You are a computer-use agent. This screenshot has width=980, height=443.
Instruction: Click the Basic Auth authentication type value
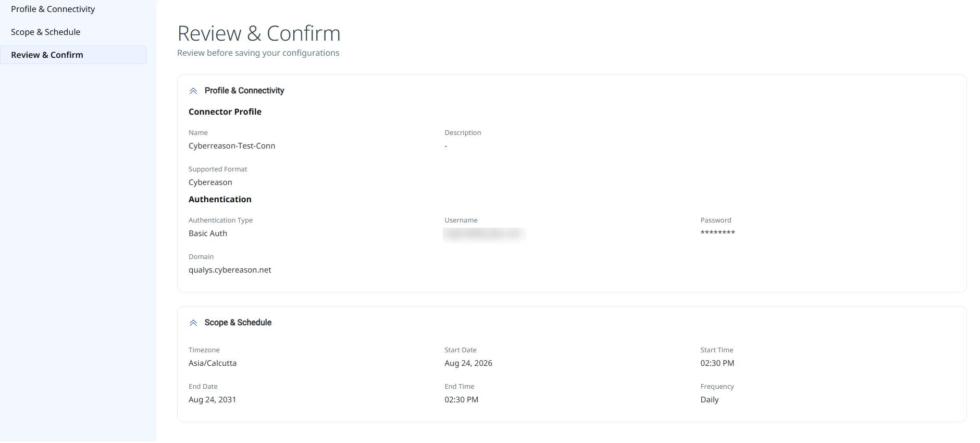tap(208, 233)
